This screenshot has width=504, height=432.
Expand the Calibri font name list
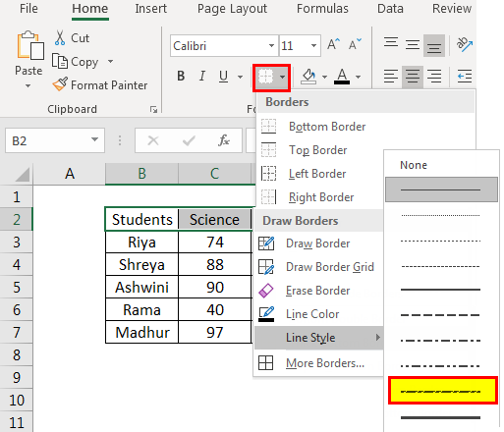(x=271, y=45)
